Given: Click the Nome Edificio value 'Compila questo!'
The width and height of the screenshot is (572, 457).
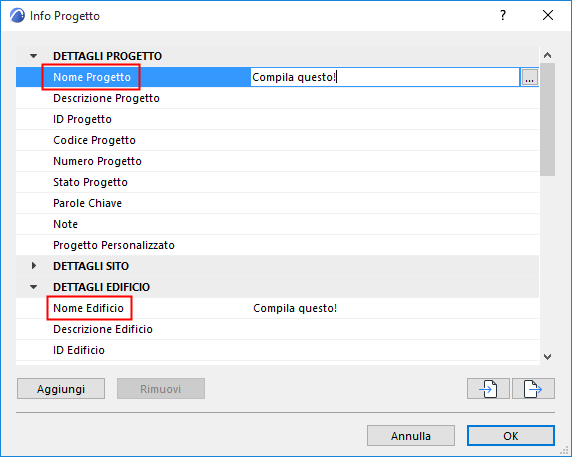Looking at the screenshot, I should (295, 308).
